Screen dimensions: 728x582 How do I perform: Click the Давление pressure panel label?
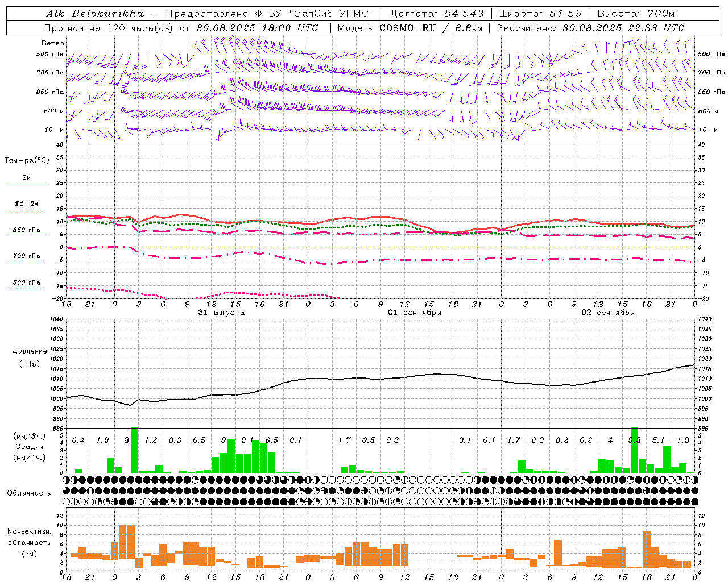(x=30, y=351)
